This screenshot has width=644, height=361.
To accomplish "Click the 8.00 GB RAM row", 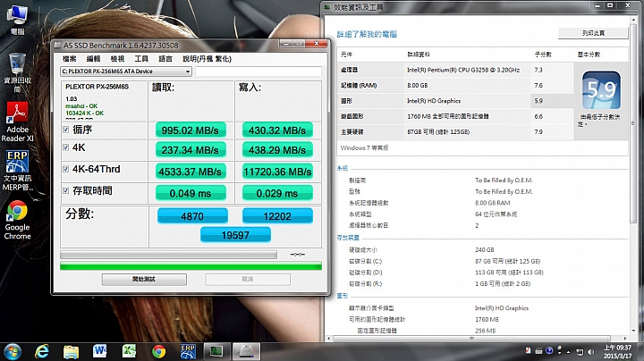I will [455, 85].
